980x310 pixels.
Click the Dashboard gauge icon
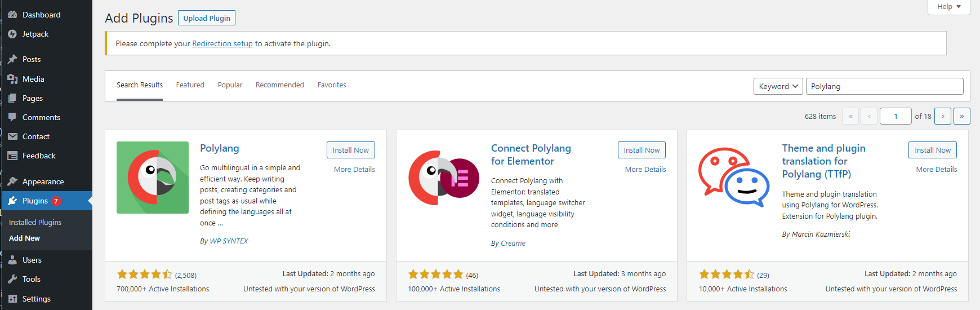coord(12,15)
